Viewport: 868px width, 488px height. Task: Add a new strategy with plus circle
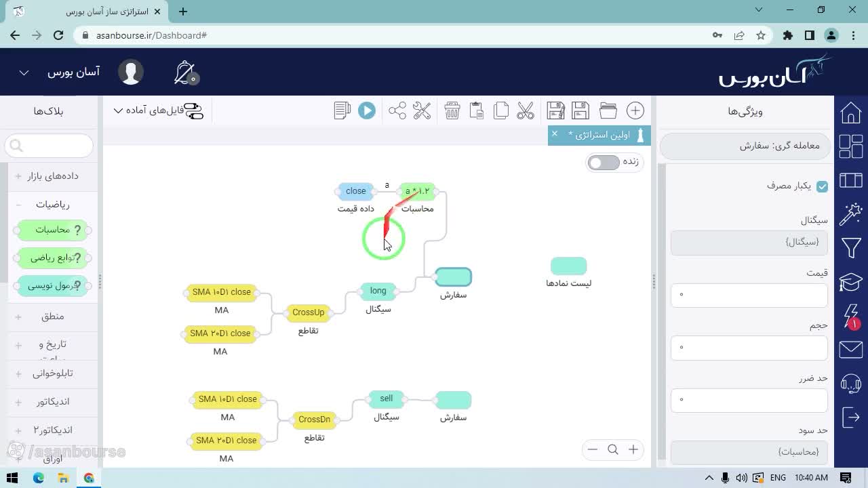pos(635,110)
